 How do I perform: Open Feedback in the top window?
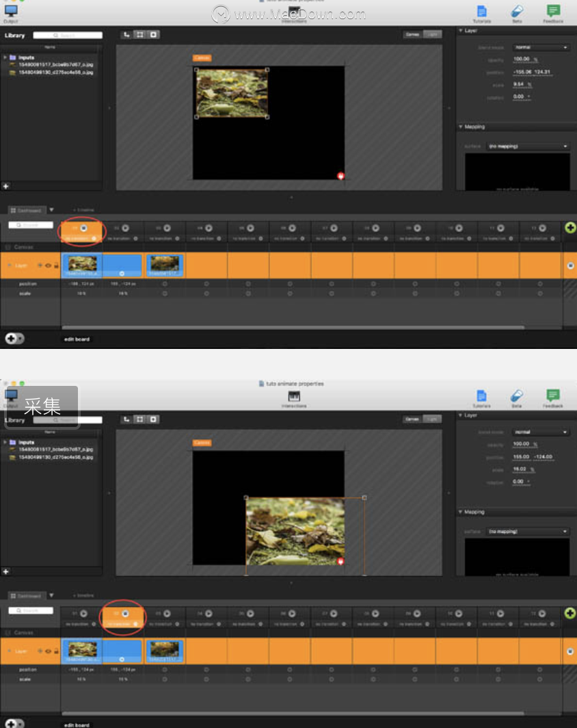[553, 14]
